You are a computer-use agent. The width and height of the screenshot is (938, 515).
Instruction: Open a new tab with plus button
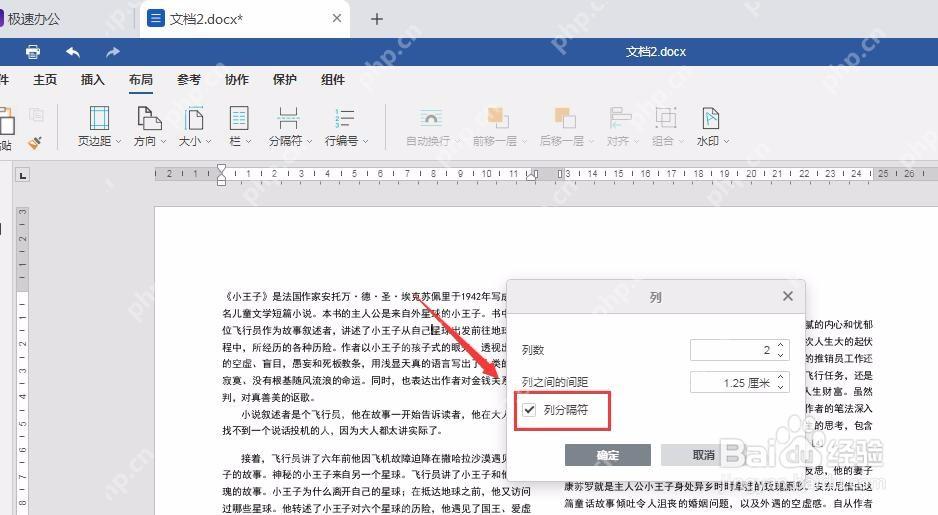click(376, 19)
